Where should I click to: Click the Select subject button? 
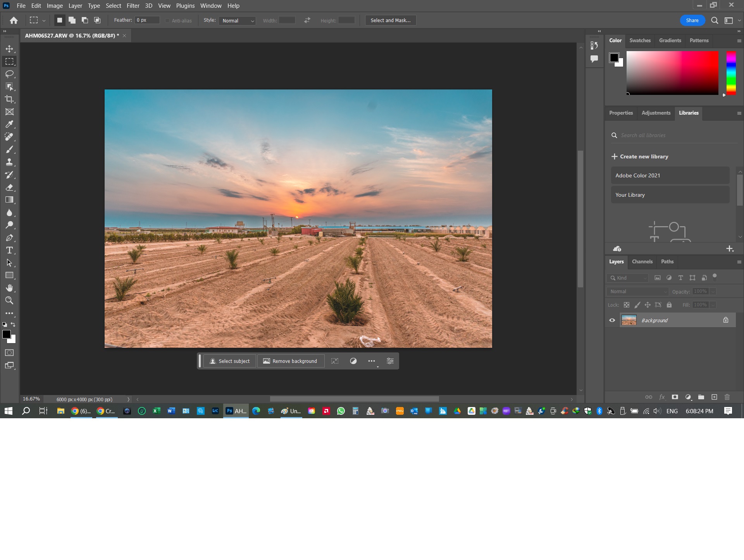pyautogui.click(x=229, y=361)
